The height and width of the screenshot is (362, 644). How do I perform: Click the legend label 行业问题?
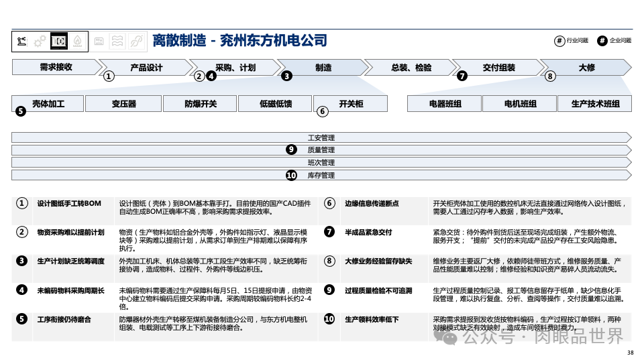(x=578, y=41)
